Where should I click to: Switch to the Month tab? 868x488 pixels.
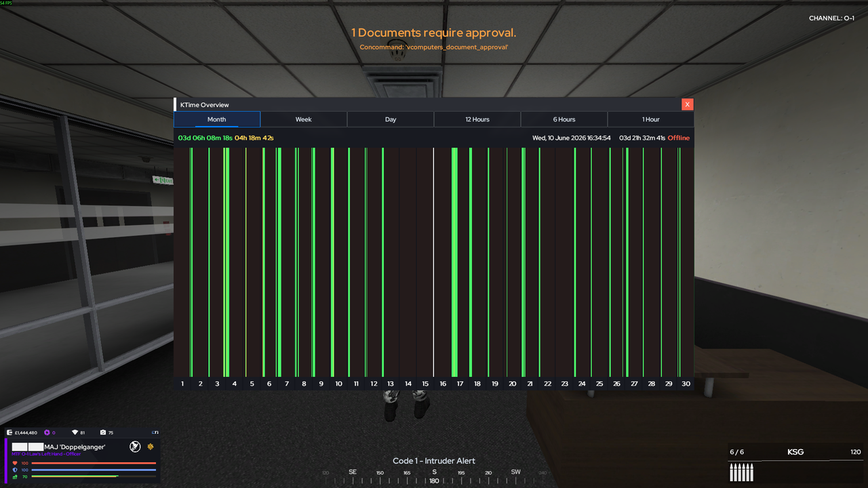click(x=217, y=119)
